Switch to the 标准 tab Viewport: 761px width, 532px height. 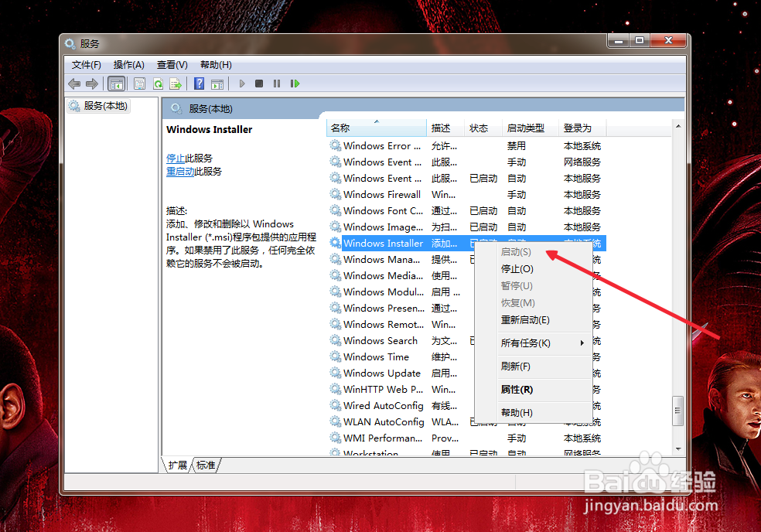coord(206,465)
